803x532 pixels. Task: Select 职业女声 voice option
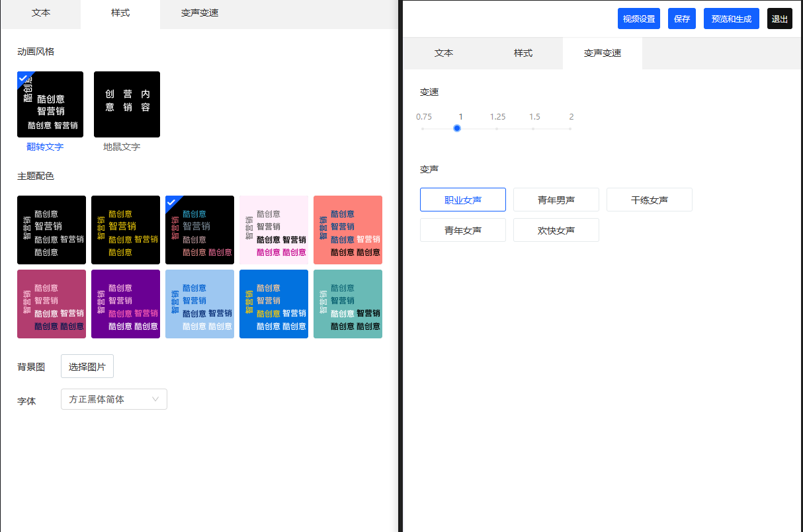click(x=463, y=200)
